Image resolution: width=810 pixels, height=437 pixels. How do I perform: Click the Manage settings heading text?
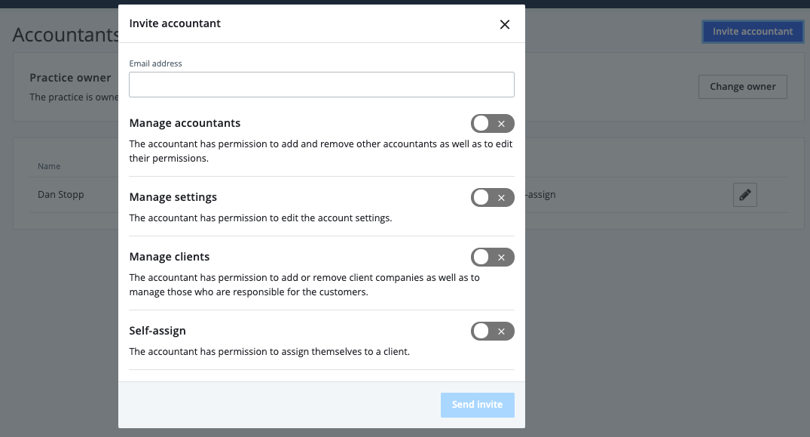pyautogui.click(x=173, y=197)
